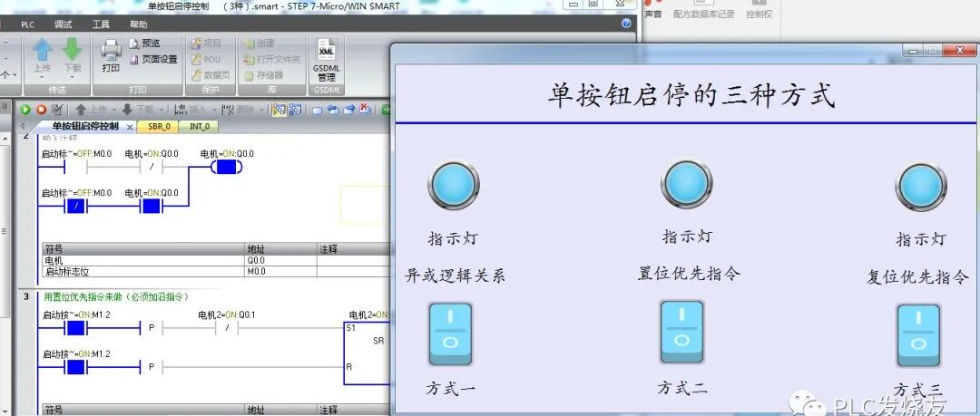Screen dimensions: 980x416
Task: Click the green Run PLC icon
Action: (25, 110)
